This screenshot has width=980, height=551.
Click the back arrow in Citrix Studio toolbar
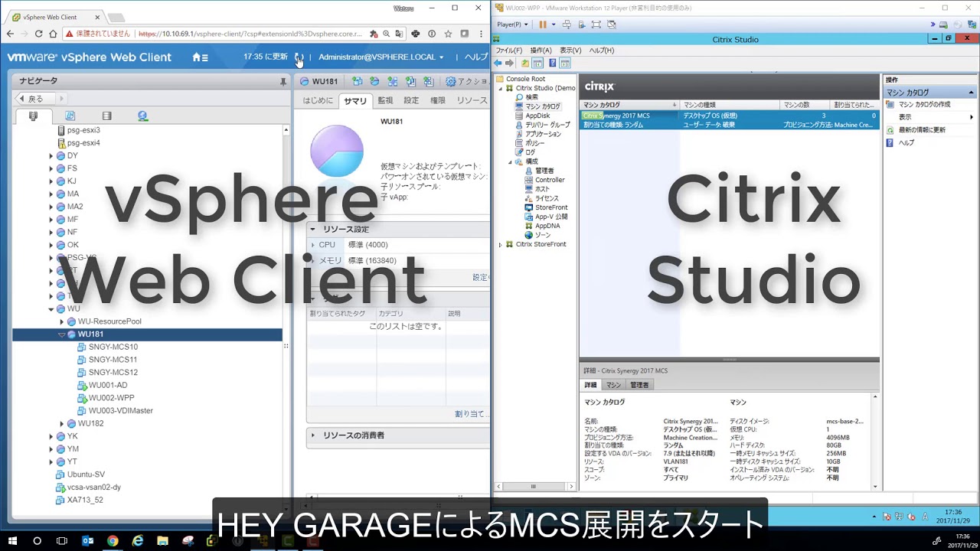[498, 64]
